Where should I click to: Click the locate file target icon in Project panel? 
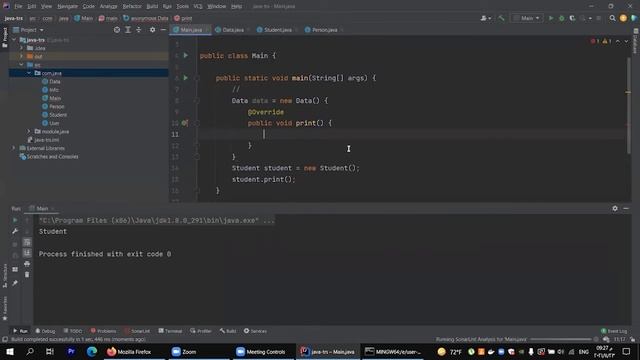coord(117,30)
